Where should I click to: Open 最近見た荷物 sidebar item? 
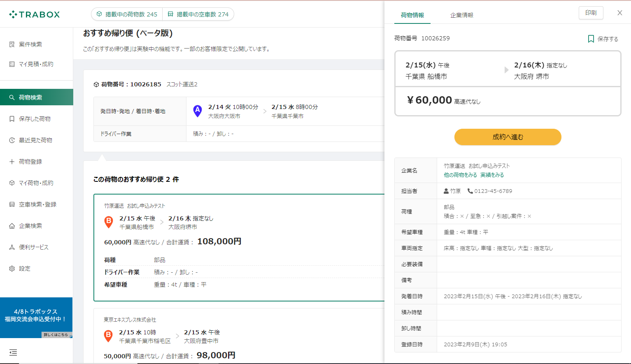[36, 140]
